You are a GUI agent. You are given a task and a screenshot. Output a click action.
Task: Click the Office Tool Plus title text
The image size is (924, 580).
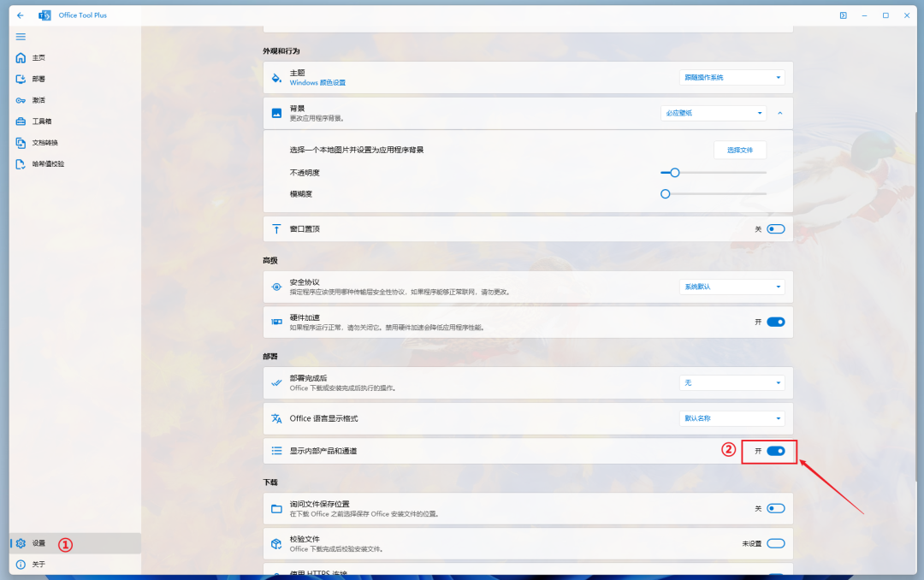click(x=82, y=15)
